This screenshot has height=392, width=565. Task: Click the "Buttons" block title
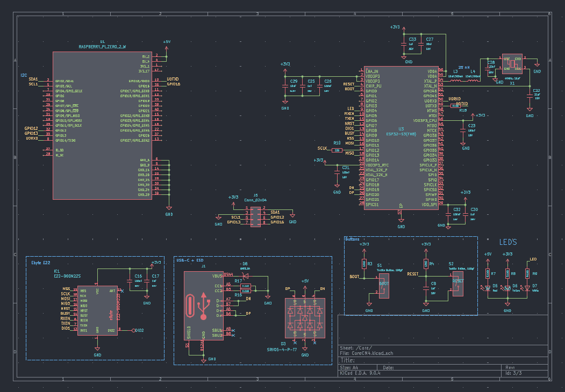pyautogui.click(x=353, y=239)
